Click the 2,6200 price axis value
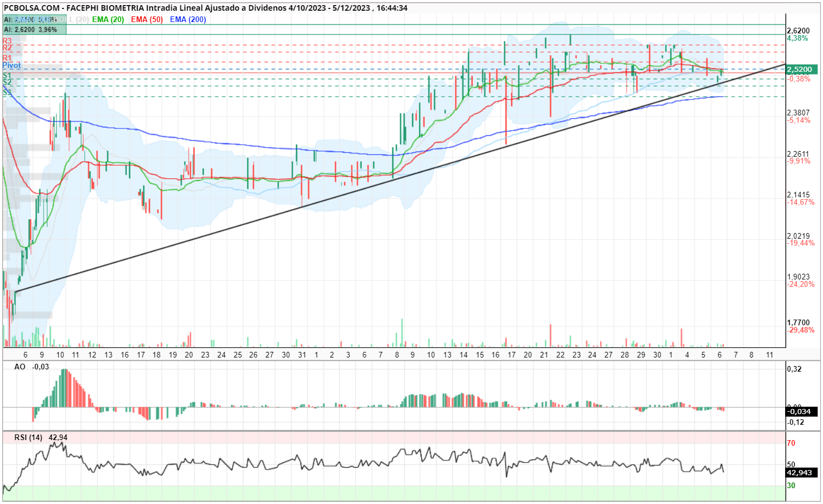The width and height of the screenshot is (823, 504). (798, 31)
